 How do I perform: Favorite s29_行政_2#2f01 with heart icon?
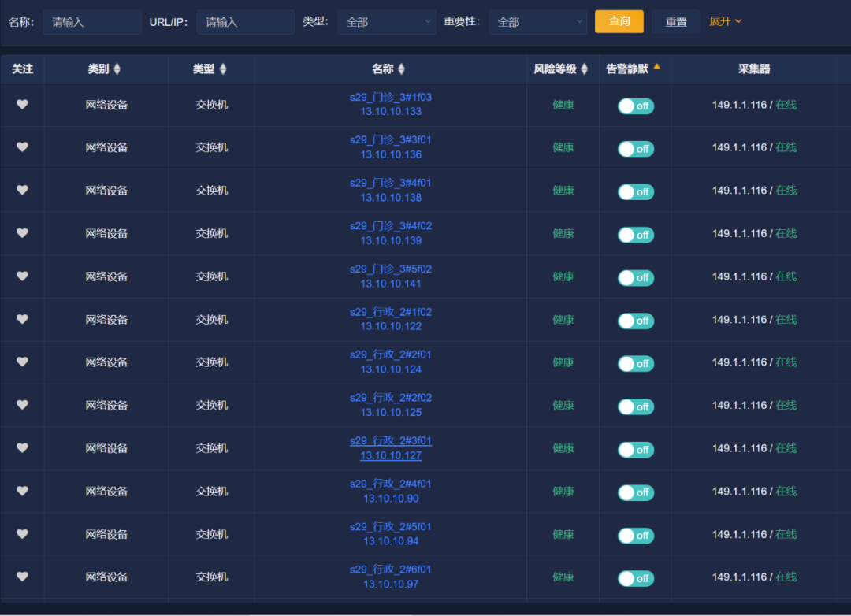click(x=22, y=362)
